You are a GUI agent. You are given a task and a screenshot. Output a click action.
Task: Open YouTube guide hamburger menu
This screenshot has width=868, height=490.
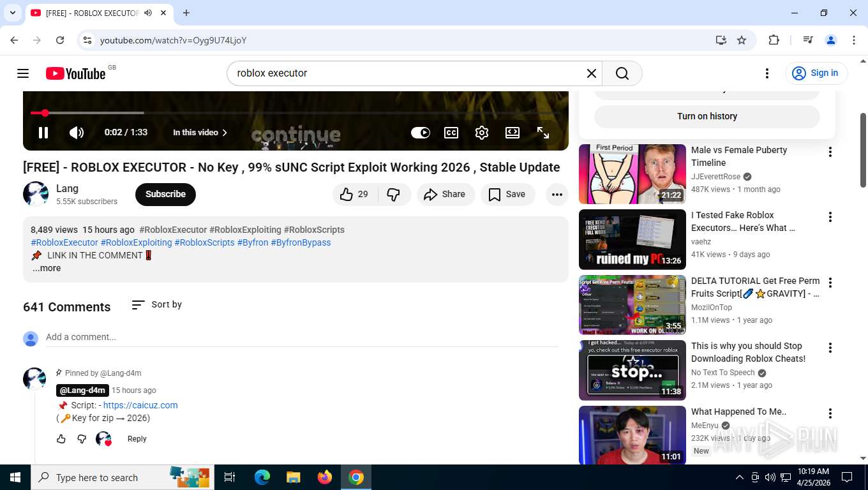(x=23, y=73)
